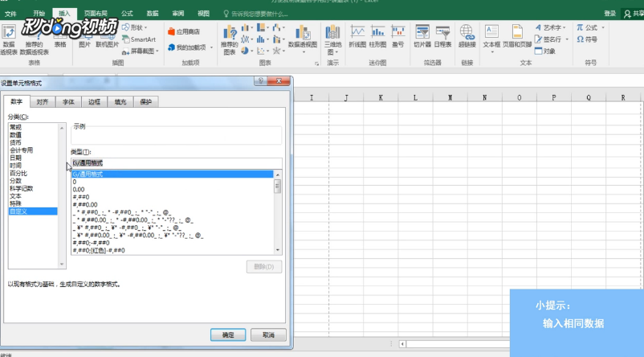Insert Shapes (形状)
Image resolution: width=644 pixels, height=357 pixels.
pyautogui.click(x=134, y=27)
